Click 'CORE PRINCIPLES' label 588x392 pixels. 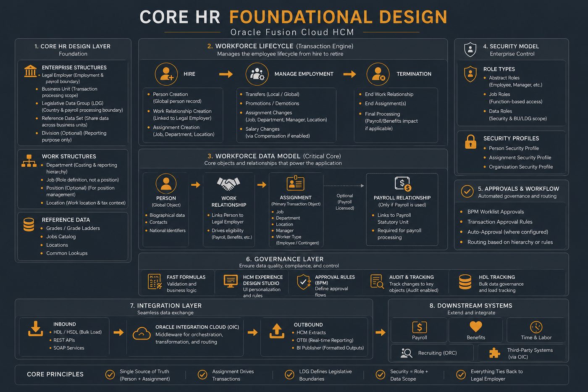pos(55,374)
